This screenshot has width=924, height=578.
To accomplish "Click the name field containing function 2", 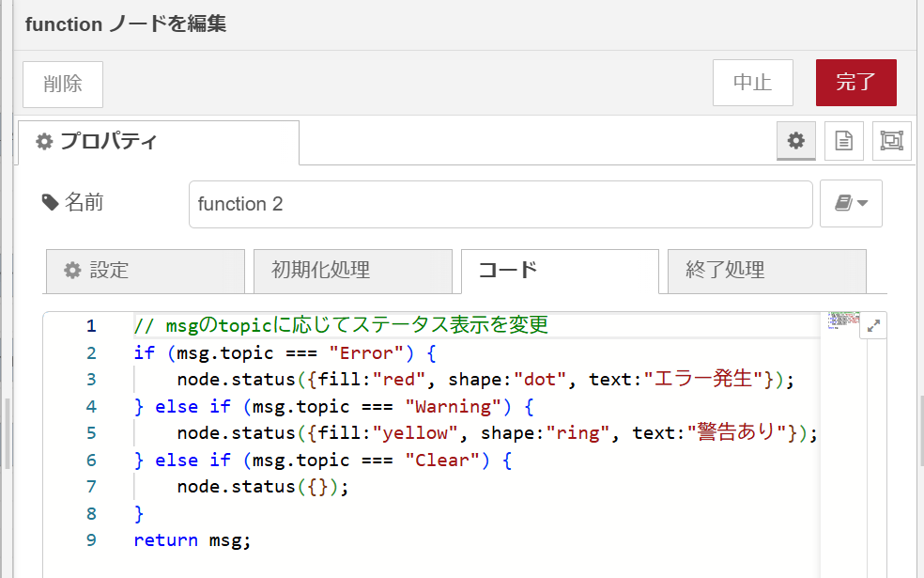I will coord(500,204).
